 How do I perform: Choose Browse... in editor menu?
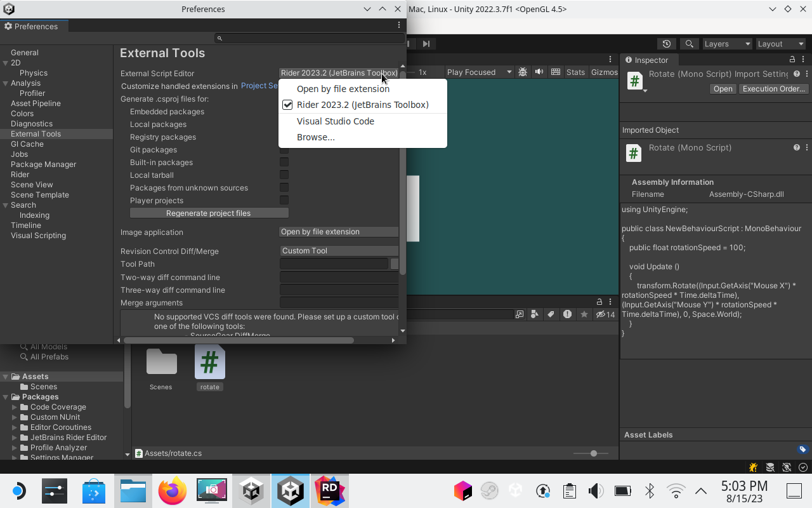pyautogui.click(x=363, y=137)
